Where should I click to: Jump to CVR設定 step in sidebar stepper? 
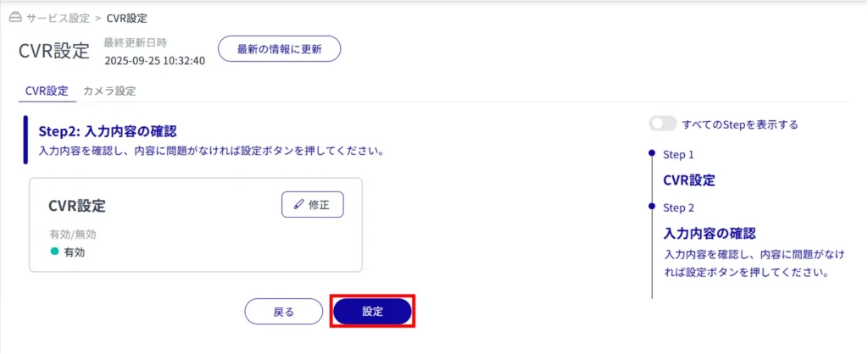pyautogui.click(x=689, y=180)
